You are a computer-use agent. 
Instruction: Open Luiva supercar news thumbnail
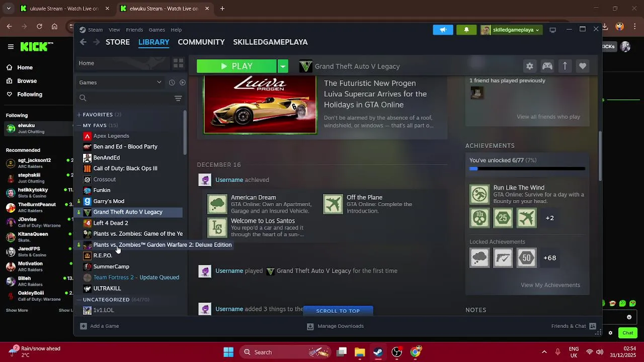pyautogui.click(x=260, y=105)
